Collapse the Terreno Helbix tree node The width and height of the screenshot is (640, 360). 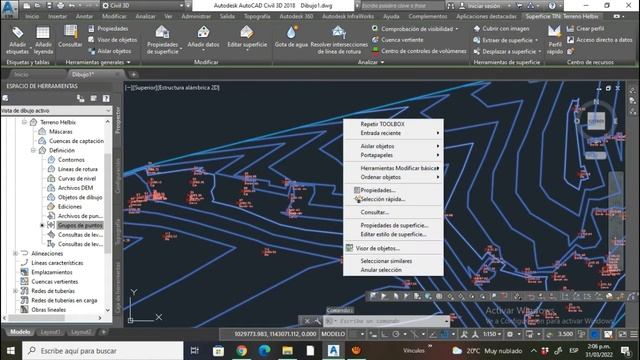pyautogui.click(x=24, y=122)
